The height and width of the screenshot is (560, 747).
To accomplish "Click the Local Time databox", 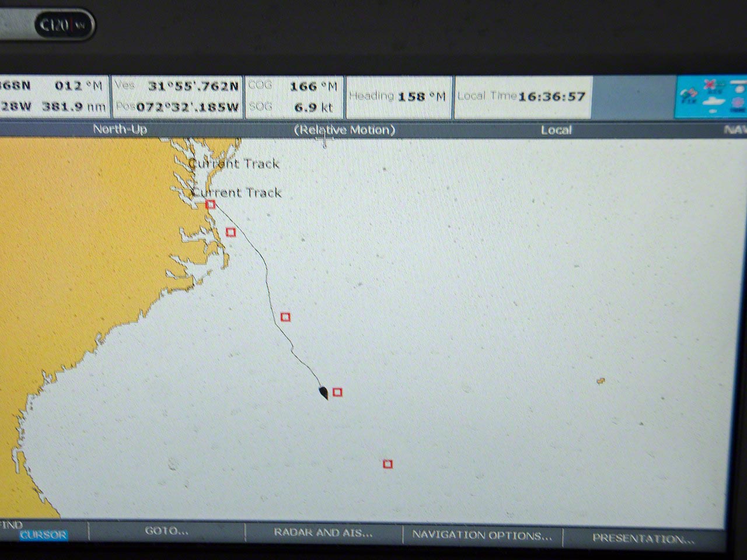I will (x=522, y=96).
